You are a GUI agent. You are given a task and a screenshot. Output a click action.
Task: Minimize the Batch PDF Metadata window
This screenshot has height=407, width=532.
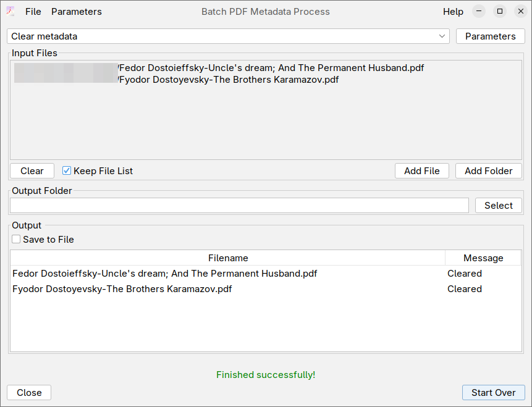pos(479,11)
